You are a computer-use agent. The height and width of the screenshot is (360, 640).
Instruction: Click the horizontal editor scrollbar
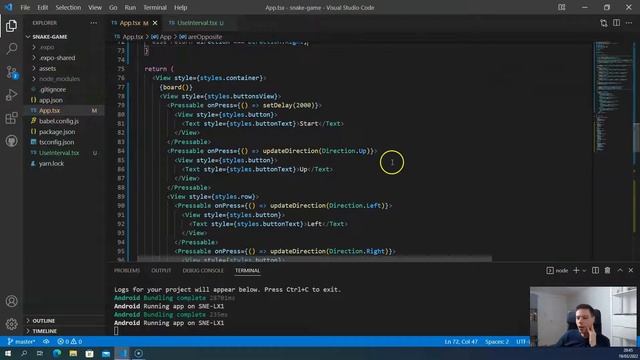(314, 259)
